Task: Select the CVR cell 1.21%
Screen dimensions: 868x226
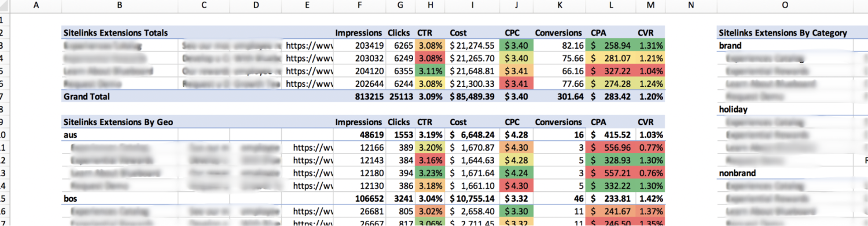Action: 650,59
